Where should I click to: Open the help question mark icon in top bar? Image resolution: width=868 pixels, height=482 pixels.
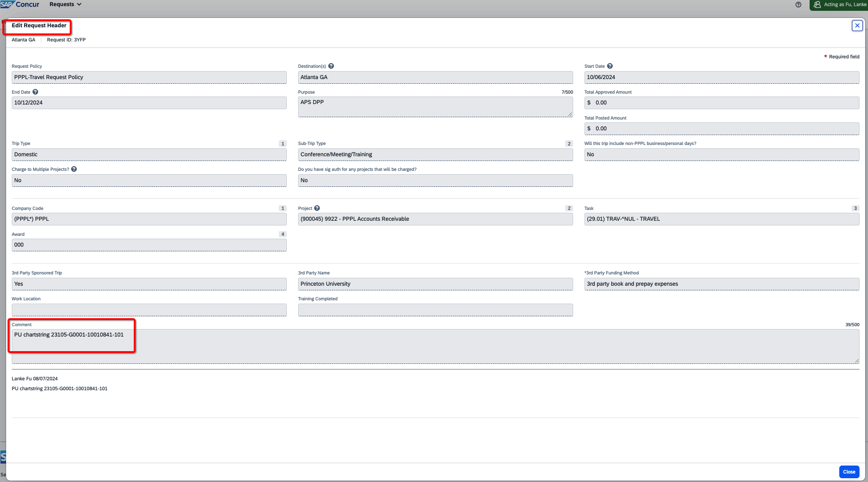798,5
